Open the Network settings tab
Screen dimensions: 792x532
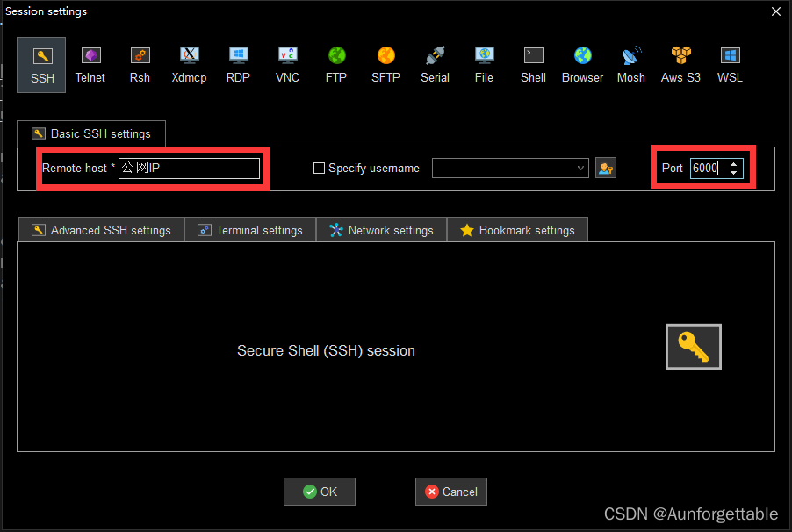coord(381,230)
